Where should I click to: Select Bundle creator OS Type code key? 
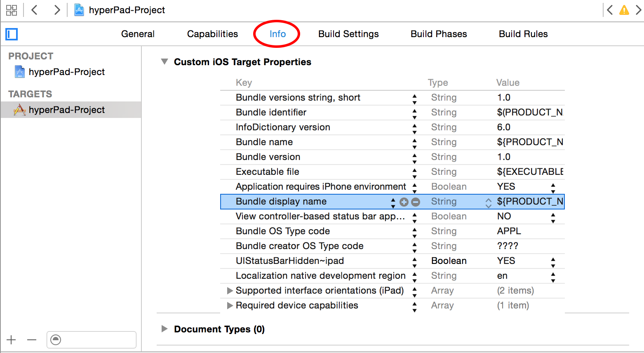tap(300, 246)
